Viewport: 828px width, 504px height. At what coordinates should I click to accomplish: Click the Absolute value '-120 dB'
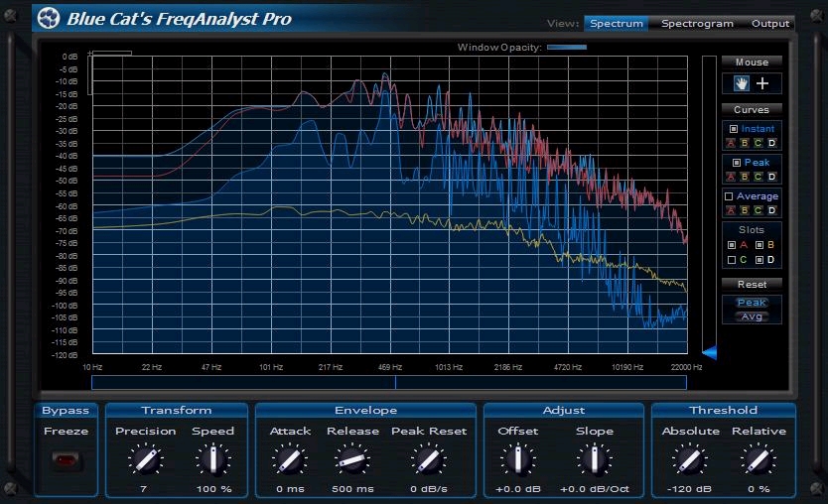689,489
